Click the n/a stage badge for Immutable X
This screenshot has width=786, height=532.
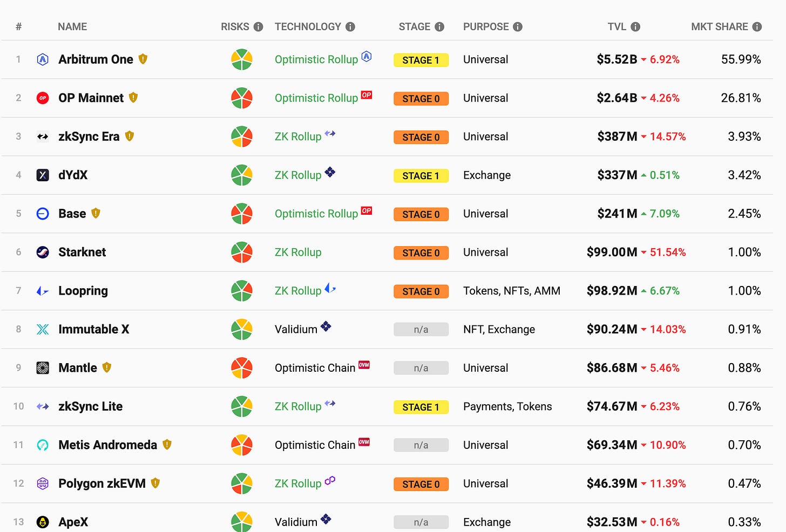pos(421,330)
